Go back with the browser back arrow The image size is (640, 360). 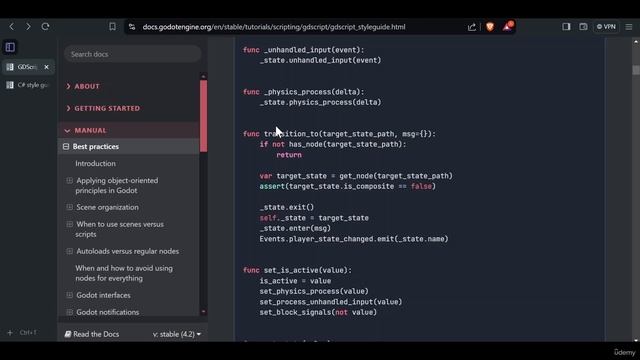[11, 27]
